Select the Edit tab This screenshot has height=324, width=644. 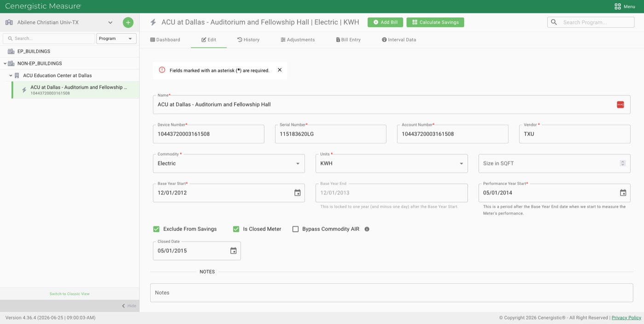[x=209, y=40]
